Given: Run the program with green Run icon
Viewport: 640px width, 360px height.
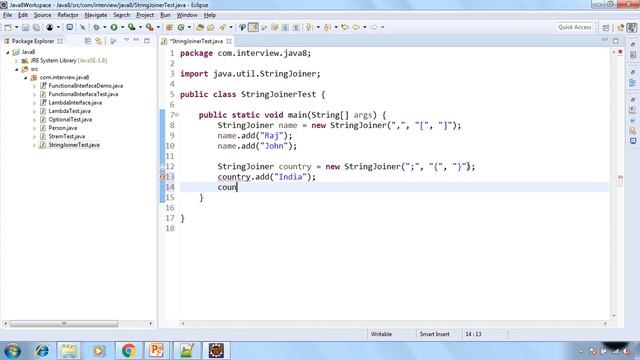Looking at the screenshot, I should click(114, 27).
